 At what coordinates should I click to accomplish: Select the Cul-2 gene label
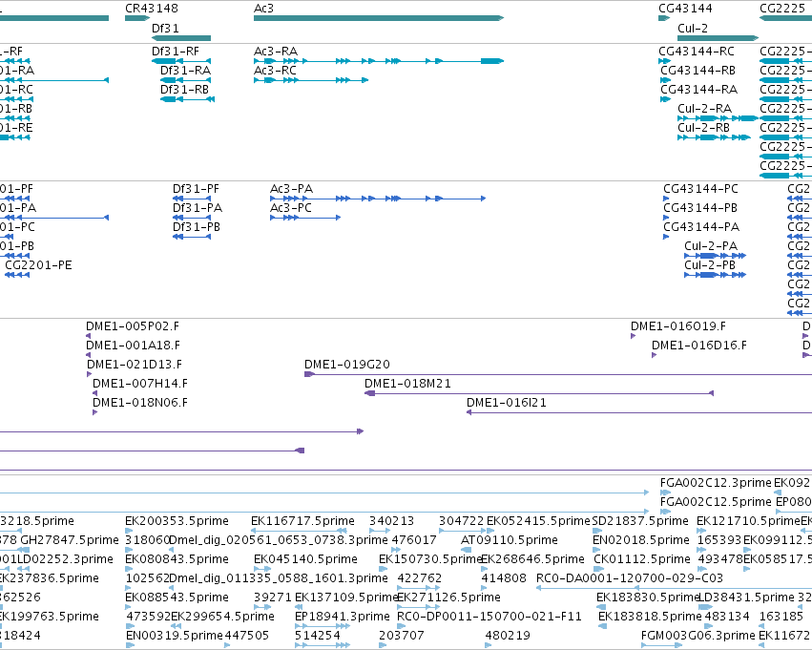click(693, 29)
